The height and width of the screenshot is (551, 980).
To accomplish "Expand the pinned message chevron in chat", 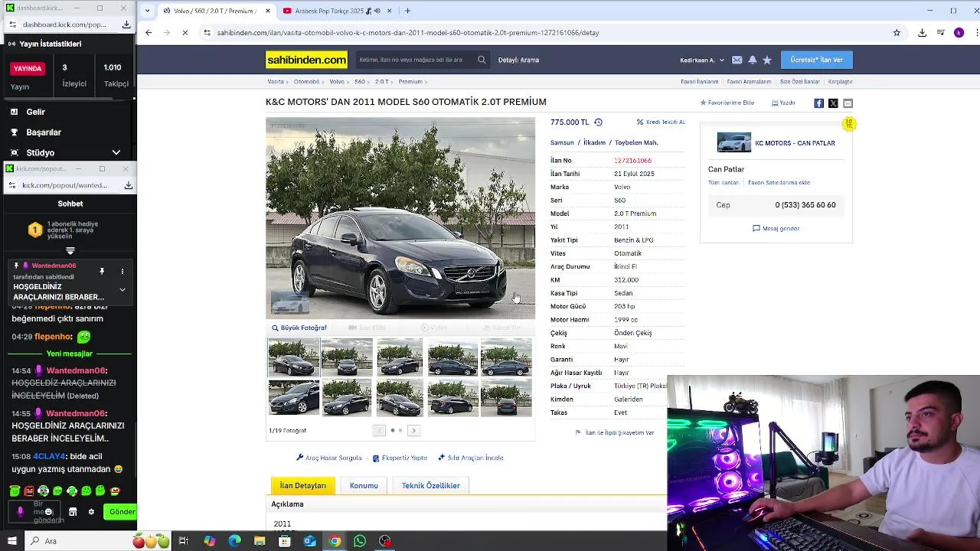I will [x=122, y=289].
